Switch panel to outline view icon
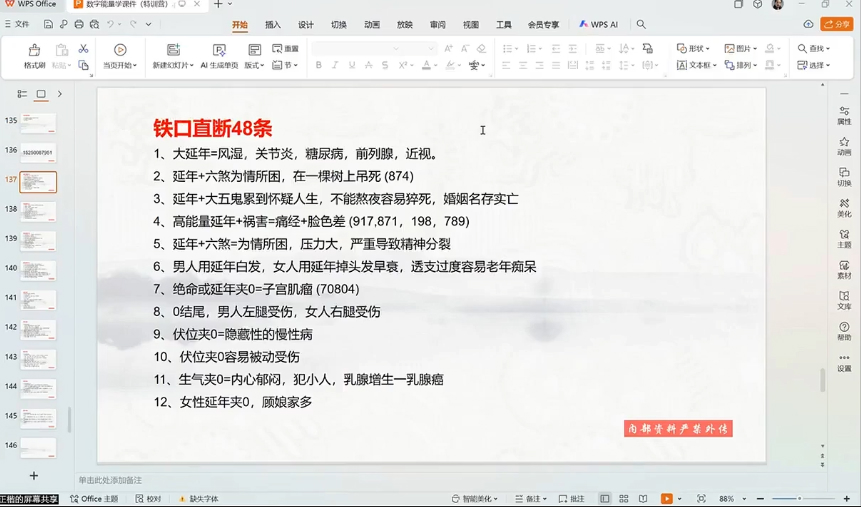This screenshot has width=861, height=507. (x=22, y=94)
